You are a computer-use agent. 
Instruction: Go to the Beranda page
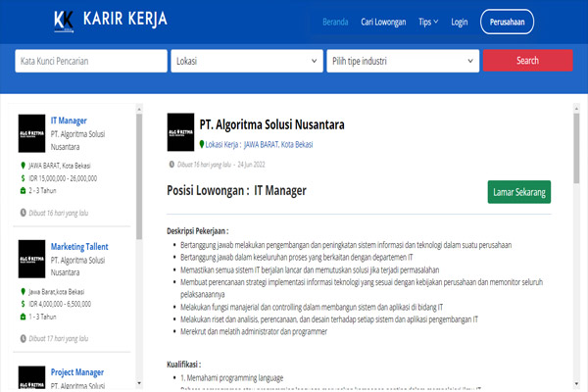(x=336, y=21)
